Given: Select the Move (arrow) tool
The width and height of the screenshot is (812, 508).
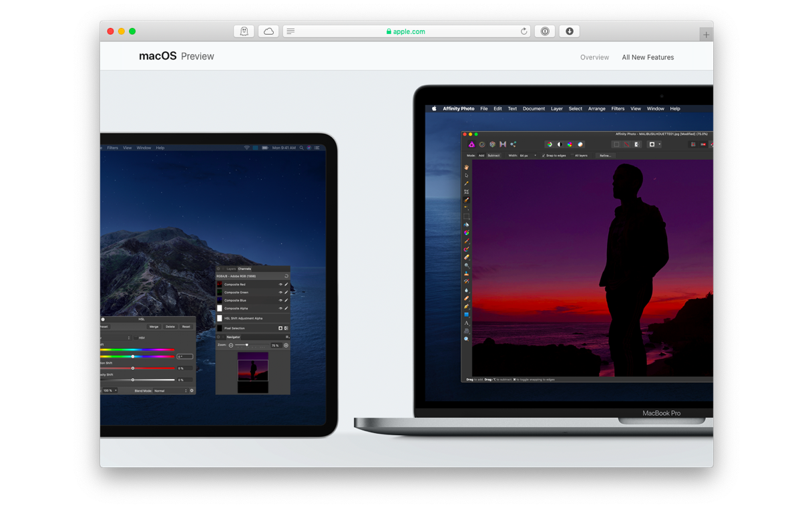Looking at the screenshot, I should [x=467, y=175].
